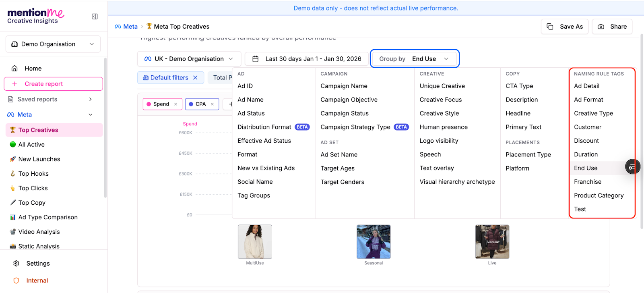Remove the CPA metric chip
The image size is (644, 293).
(x=212, y=104)
